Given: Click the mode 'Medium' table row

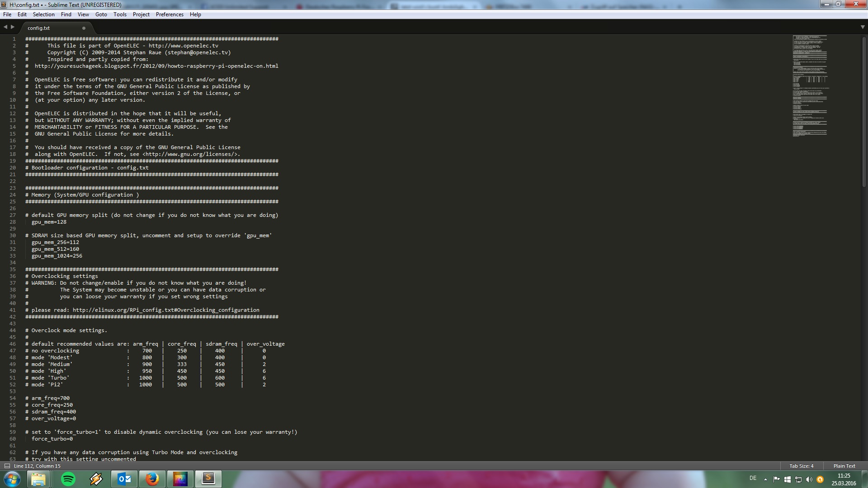Looking at the screenshot, I should [x=146, y=364].
